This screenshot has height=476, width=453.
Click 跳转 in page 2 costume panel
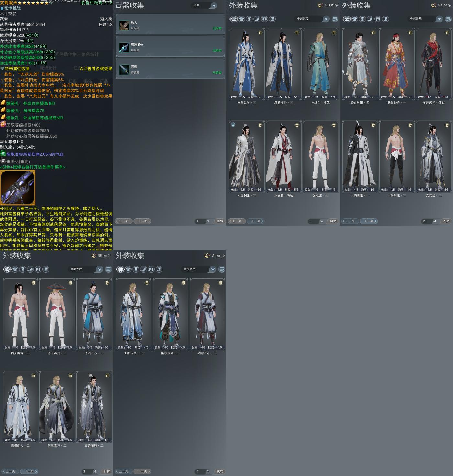pyautogui.click(x=447, y=221)
